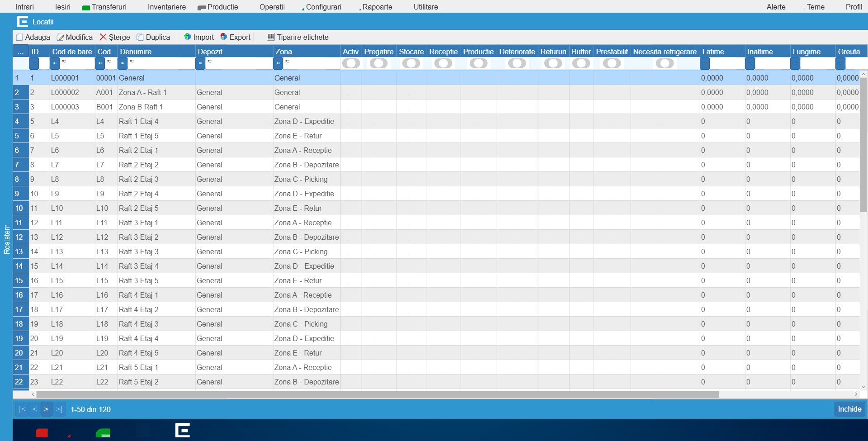Open the Inaltime filter operator dropdown
Image resolution: width=868 pixels, height=441 pixels.
tap(750, 63)
